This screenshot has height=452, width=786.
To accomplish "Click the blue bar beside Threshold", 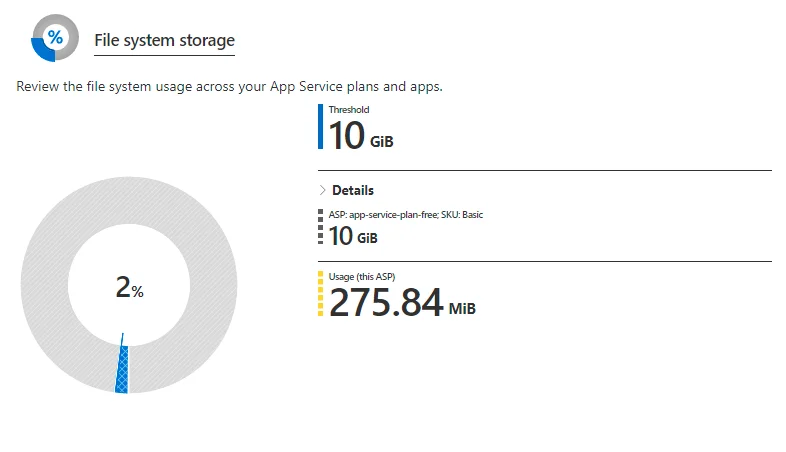I will [320, 127].
